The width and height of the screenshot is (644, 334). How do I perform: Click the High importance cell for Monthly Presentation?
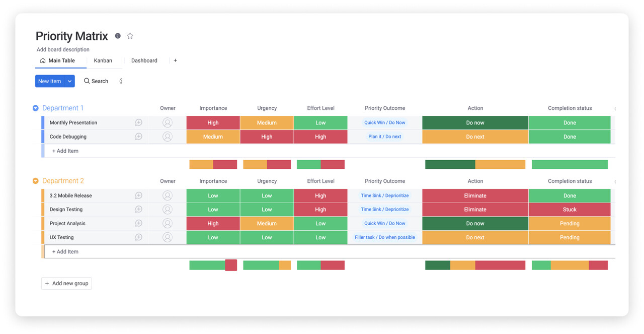pyautogui.click(x=213, y=122)
